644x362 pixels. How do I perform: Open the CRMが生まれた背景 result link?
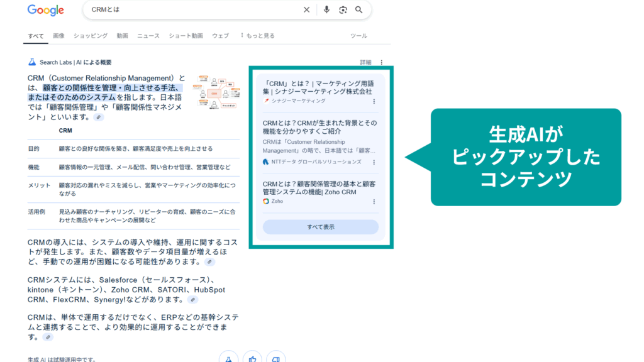(x=319, y=127)
